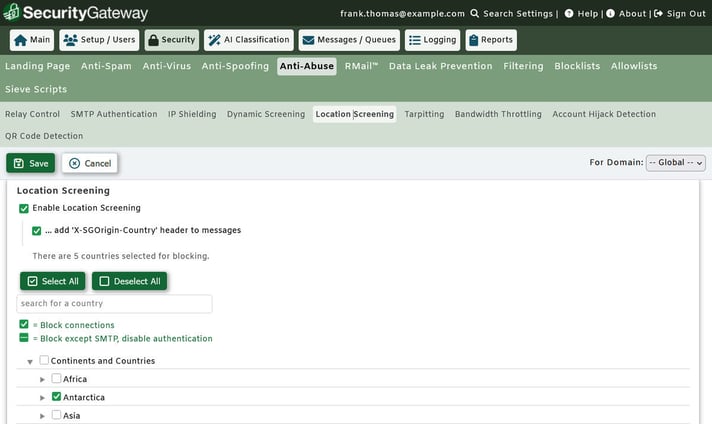Click the About link
The width and height of the screenshot is (712, 424).
tap(632, 14)
